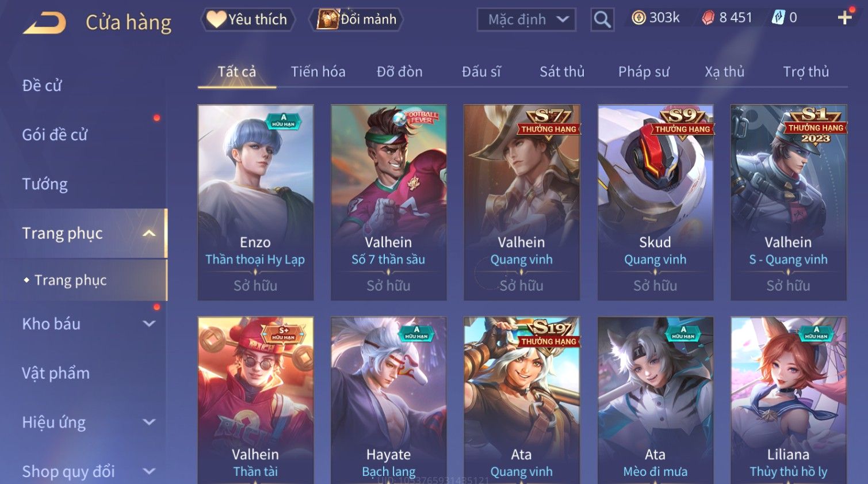Open Yêu thích favorites heart button

pyautogui.click(x=248, y=20)
